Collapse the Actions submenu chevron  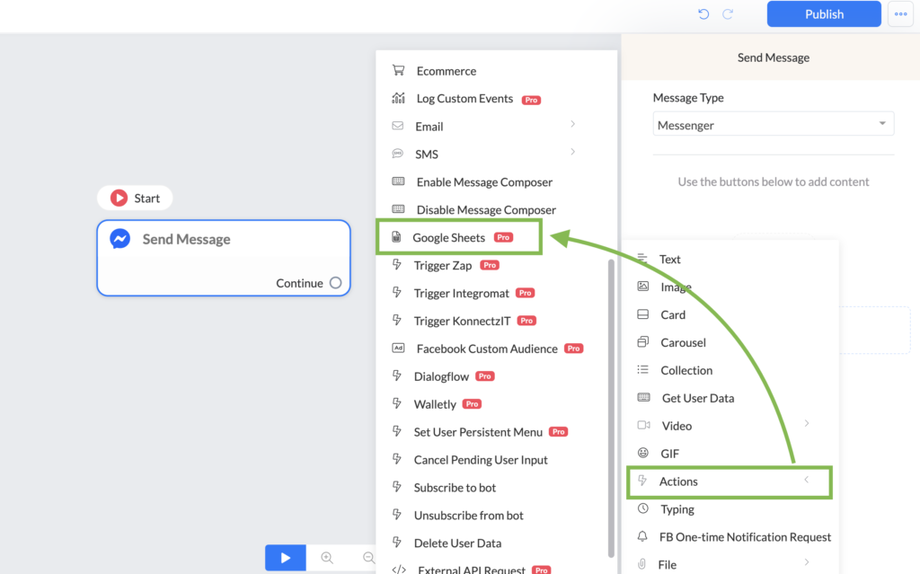coord(807,480)
